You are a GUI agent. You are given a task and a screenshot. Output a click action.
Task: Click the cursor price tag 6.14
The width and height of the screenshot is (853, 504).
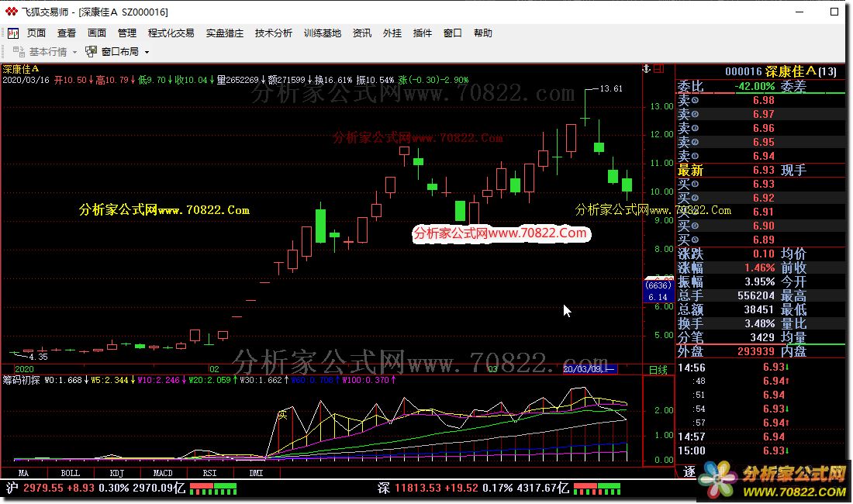click(x=658, y=297)
